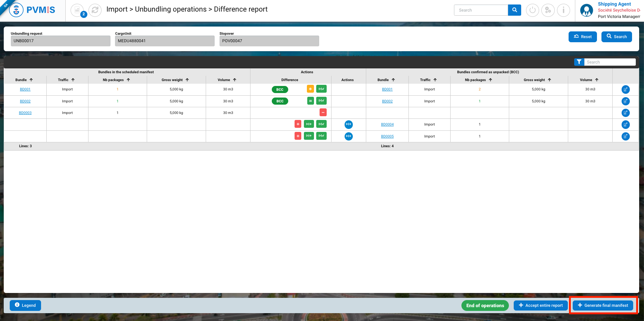Click the red plus icon in BD0004 row
The width and height of the screenshot is (644, 321).
298,124
